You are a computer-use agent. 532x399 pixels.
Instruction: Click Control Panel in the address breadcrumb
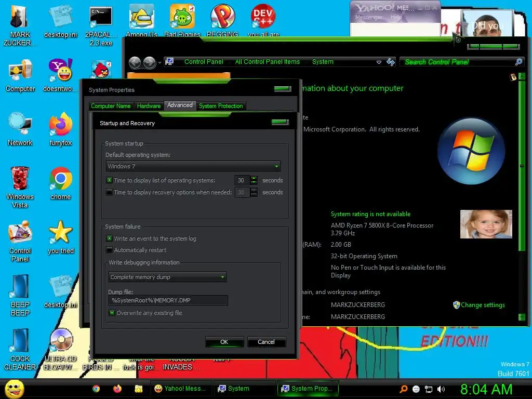pos(204,62)
